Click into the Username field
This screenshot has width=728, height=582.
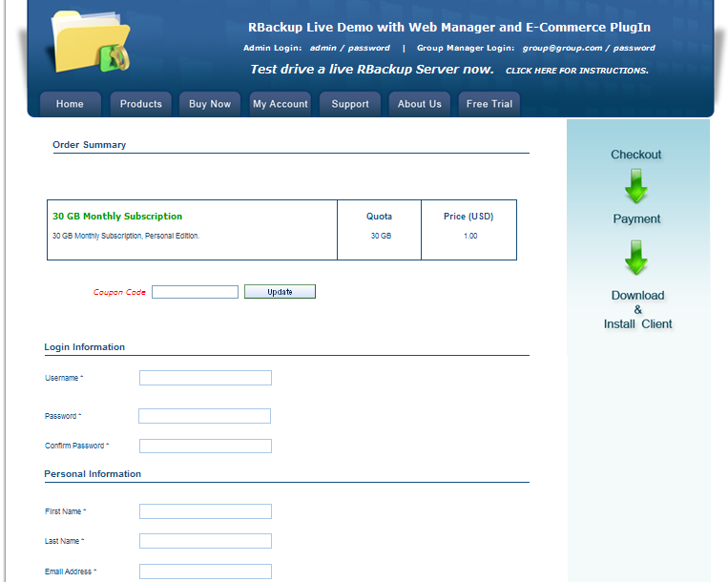click(x=205, y=378)
